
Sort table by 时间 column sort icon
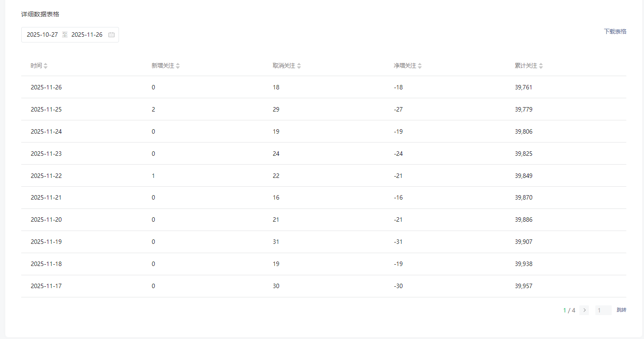pos(46,66)
